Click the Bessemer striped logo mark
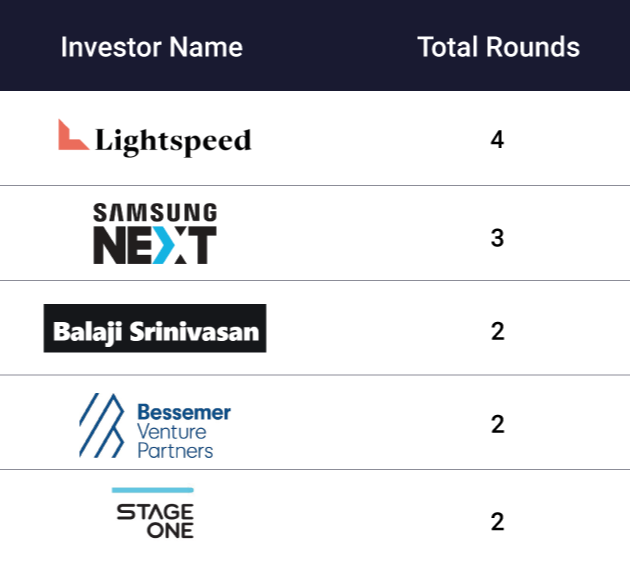 pyautogui.click(x=102, y=425)
